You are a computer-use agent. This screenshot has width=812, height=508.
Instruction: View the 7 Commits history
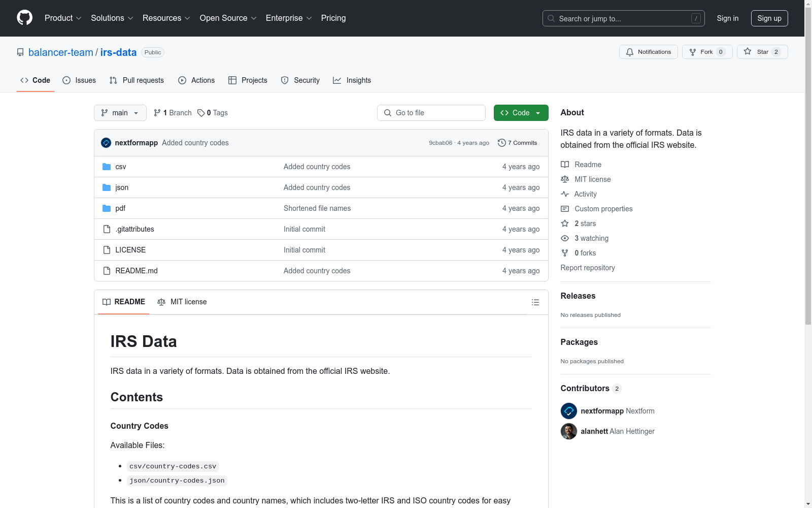pos(518,143)
